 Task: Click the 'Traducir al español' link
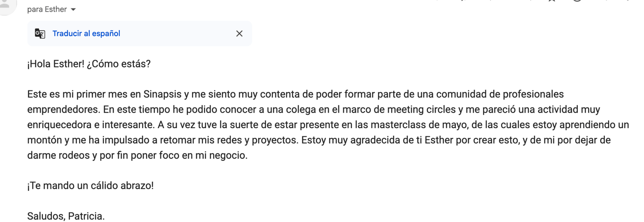click(x=86, y=34)
